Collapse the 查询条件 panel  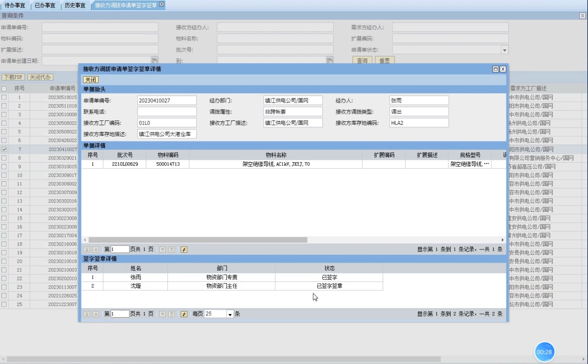(x=582, y=15)
